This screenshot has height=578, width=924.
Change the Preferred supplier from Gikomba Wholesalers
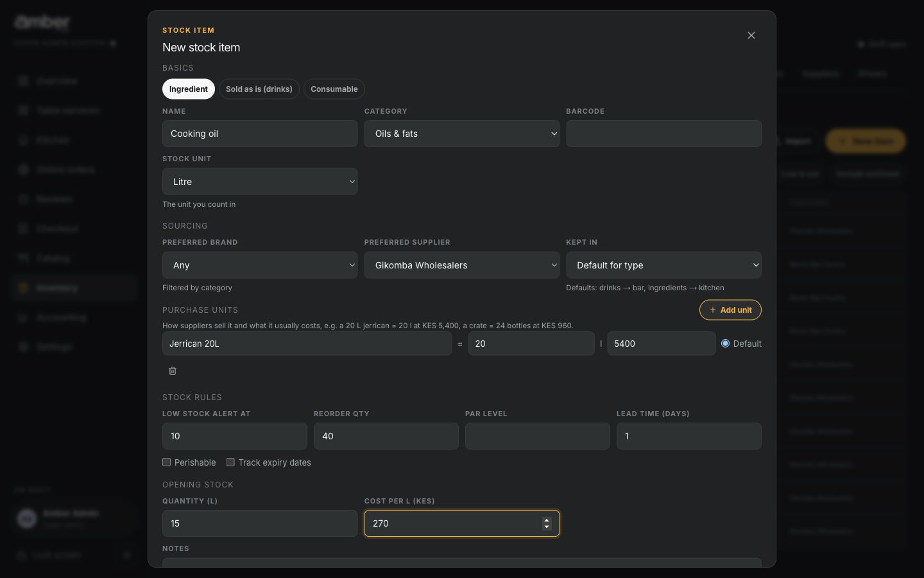click(x=462, y=265)
